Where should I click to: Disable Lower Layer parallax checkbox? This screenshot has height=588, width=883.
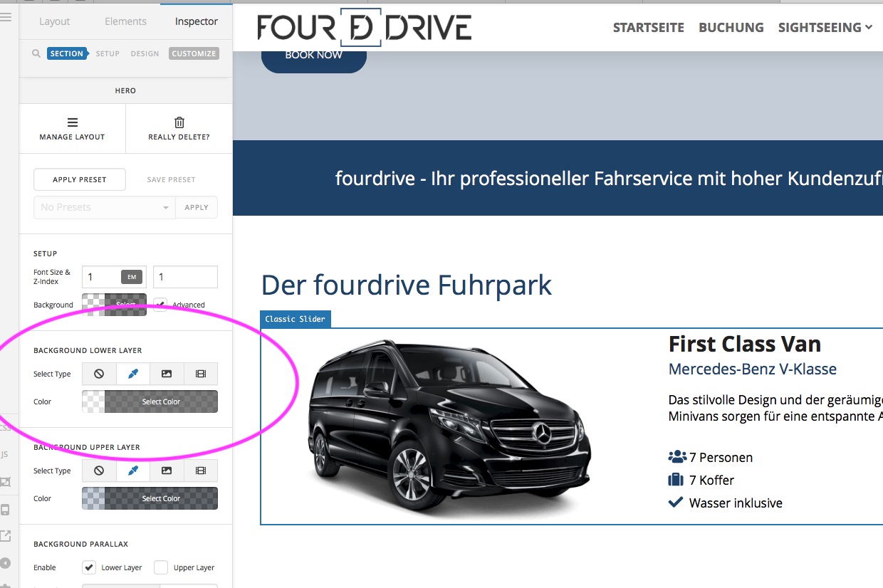point(89,567)
